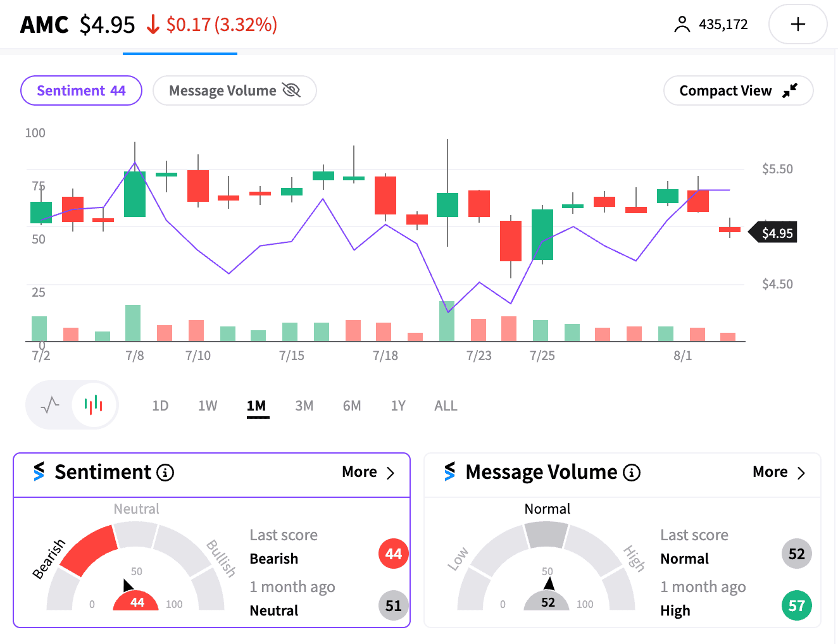Select the 6M time range
838x644 pixels.
[352, 406]
